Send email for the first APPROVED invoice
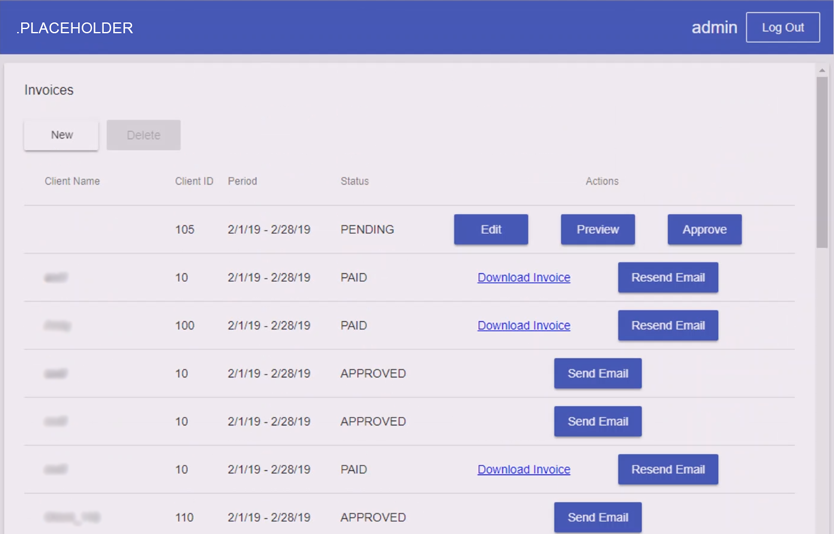This screenshot has width=834, height=534. pos(598,373)
